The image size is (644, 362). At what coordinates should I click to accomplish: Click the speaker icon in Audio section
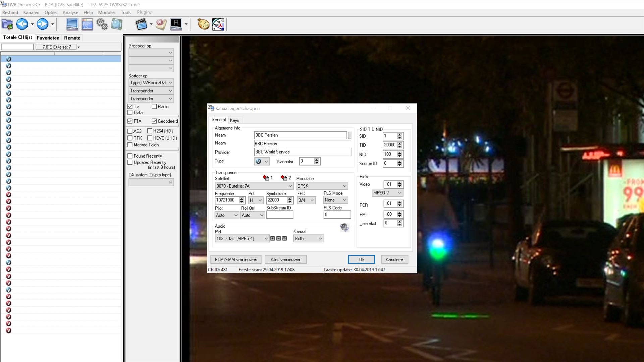[x=344, y=228]
